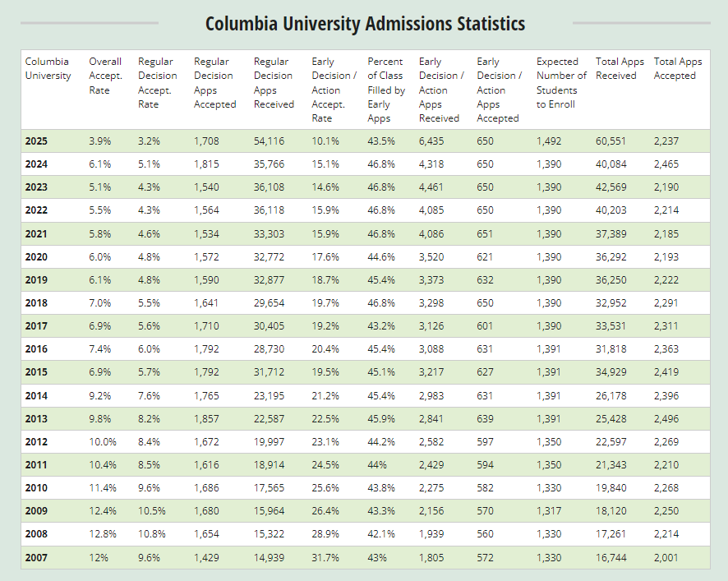The width and height of the screenshot is (728, 581).
Task: Click the 16,744 total apps cell for 2007
Action: pyautogui.click(x=611, y=558)
